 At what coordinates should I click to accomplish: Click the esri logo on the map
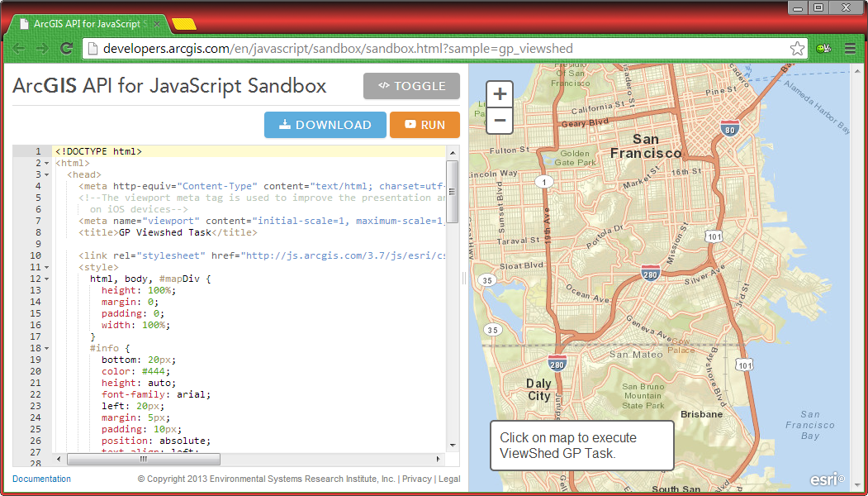pyautogui.click(x=828, y=479)
